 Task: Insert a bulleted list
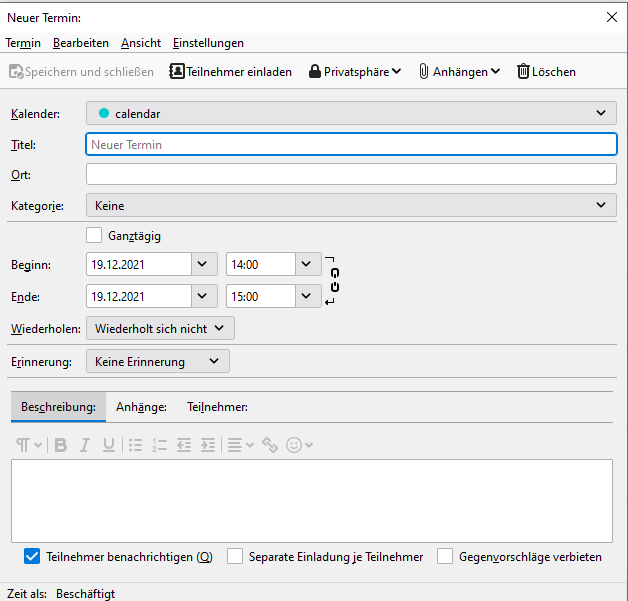point(135,445)
